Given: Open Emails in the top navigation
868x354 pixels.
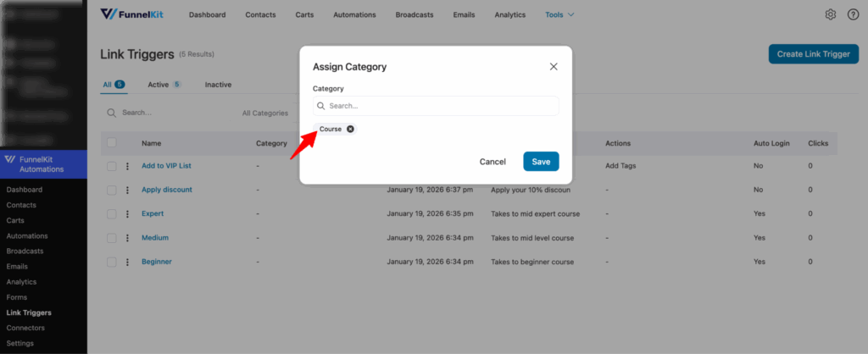Looking at the screenshot, I should [464, 15].
